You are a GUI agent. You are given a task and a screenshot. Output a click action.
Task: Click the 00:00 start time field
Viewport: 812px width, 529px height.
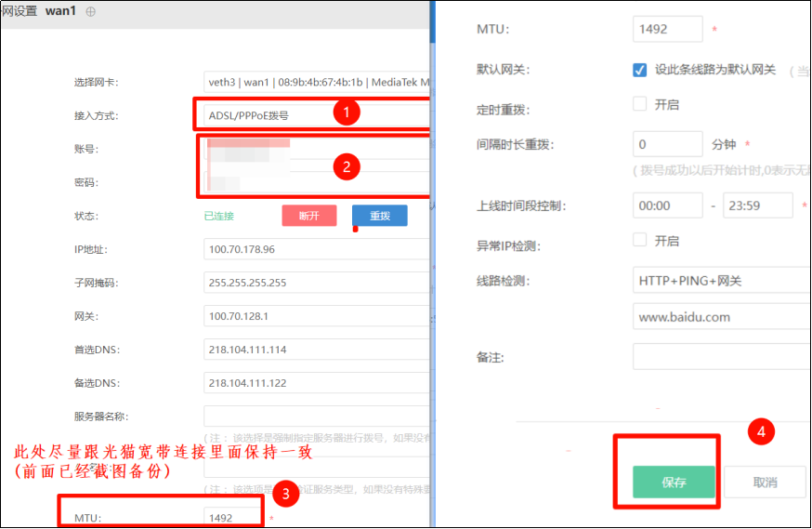click(x=667, y=205)
